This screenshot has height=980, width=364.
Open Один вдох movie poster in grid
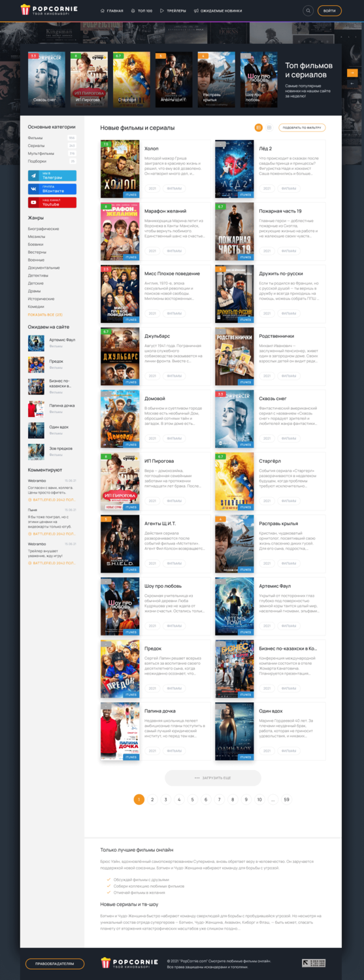(x=235, y=732)
